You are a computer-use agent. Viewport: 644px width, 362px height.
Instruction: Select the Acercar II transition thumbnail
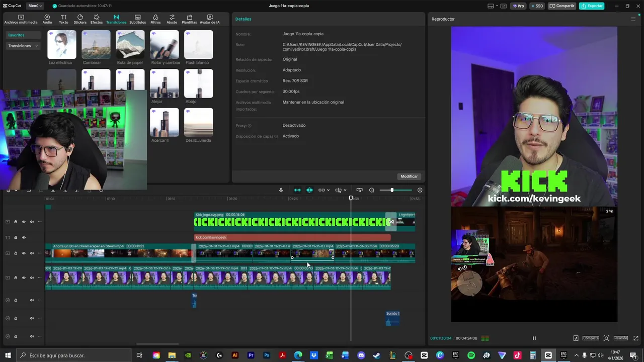coord(164,122)
